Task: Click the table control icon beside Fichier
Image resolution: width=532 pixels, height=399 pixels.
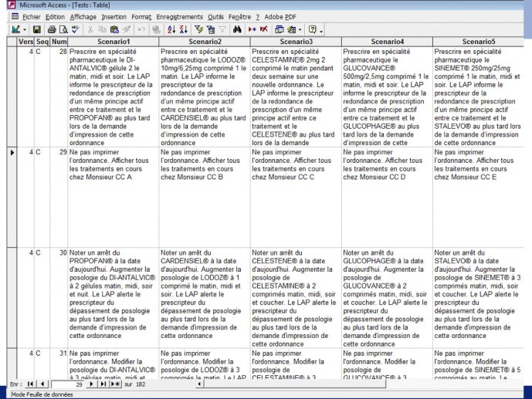Action: tap(15, 16)
